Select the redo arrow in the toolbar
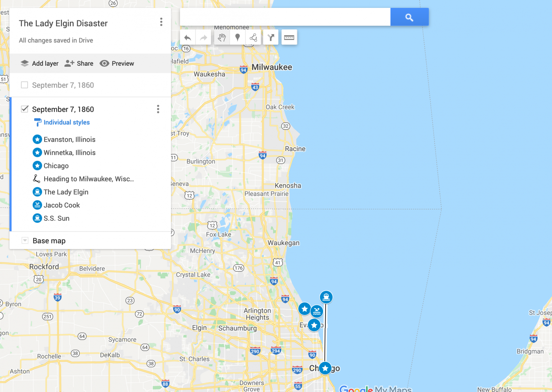The image size is (552, 392). click(203, 37)
